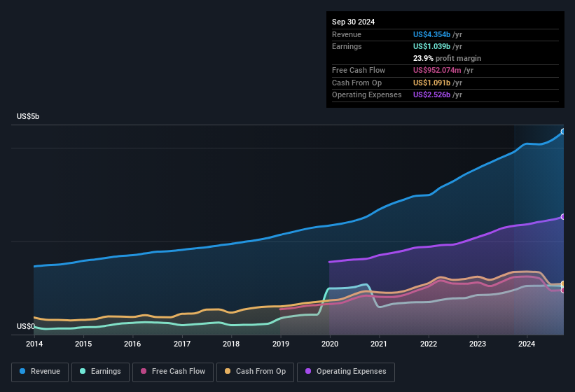Select the 2014 x-axis label
The width and height of the screenshot is (575, 392).
point(34,344)
